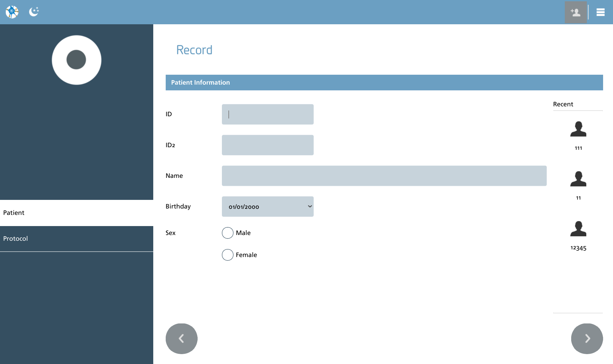Select recent patient 111 icon
The width and height of the screenshot is (613, 364).
coord(578,129)
